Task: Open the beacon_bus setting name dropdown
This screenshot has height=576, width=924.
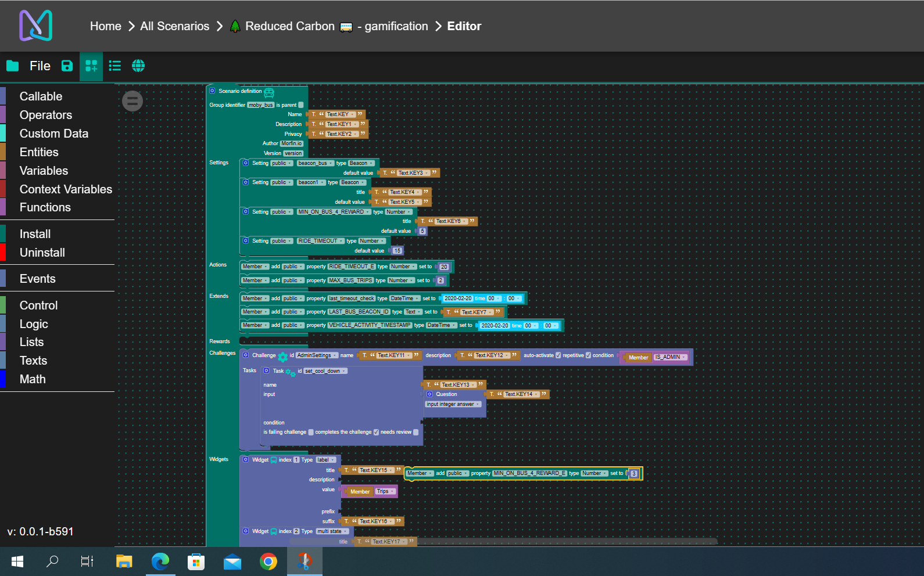Action: coord(315,163)
